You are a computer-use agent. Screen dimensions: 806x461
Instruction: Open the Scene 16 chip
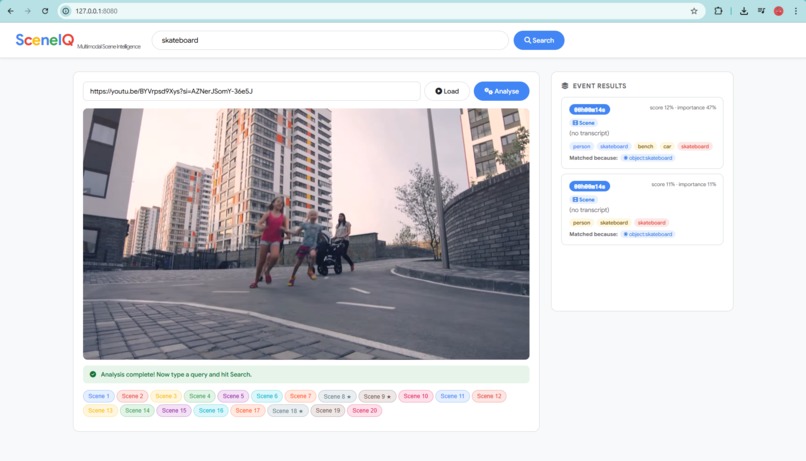point(211,411)
